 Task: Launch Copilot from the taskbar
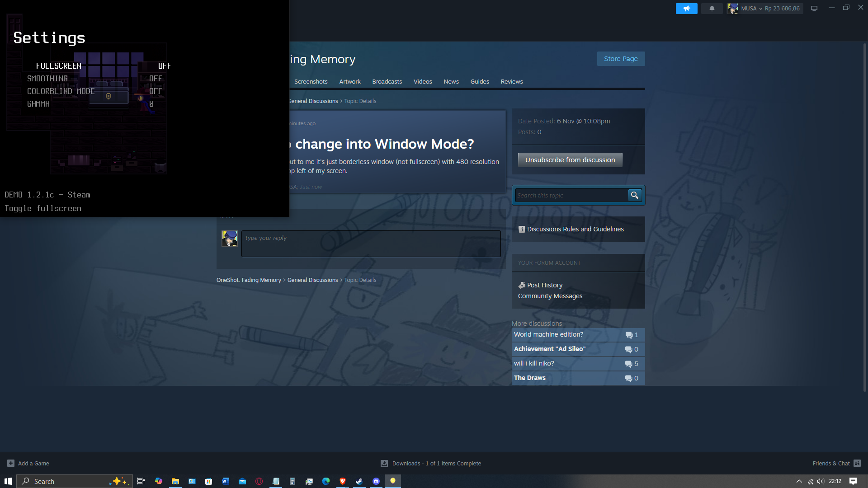pos(158,481)
